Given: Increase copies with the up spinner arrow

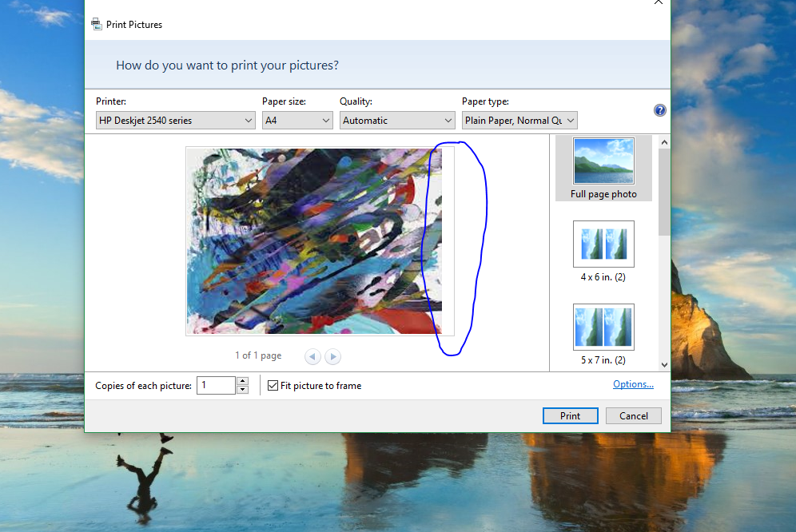Looking at the screenshot, I should pyautogui.click(x=243, y=381).
